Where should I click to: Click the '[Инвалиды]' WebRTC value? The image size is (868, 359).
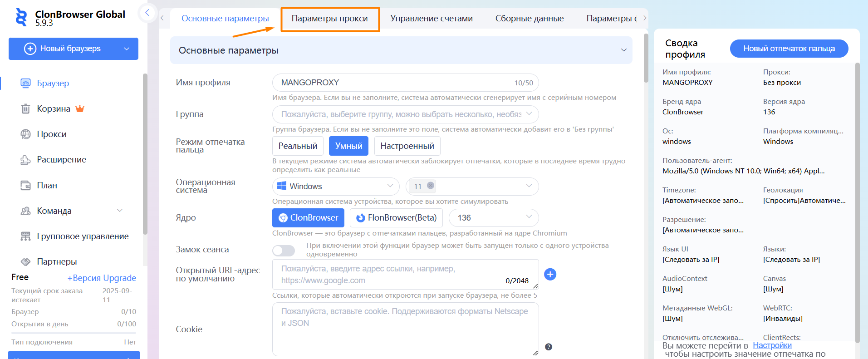[783, 319]
